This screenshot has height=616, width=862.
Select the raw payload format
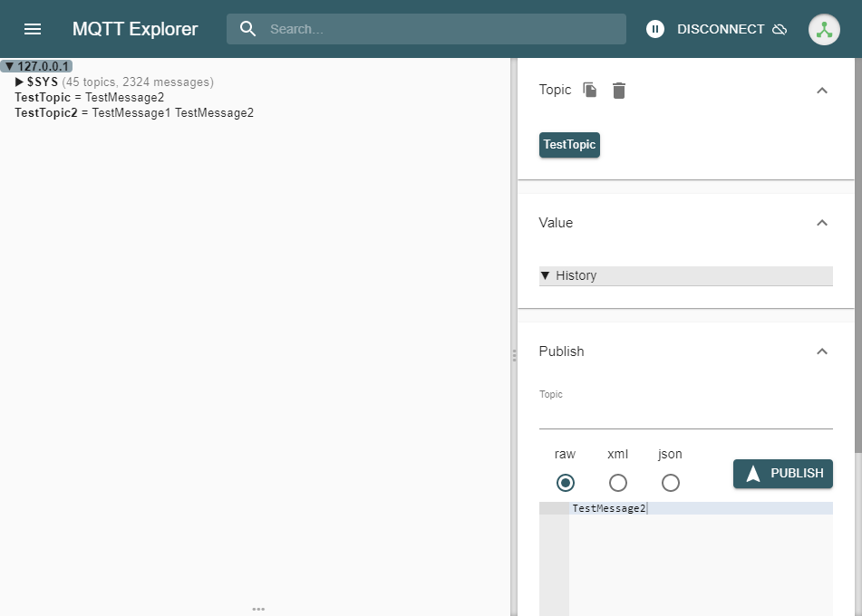[x=565, y=483]
